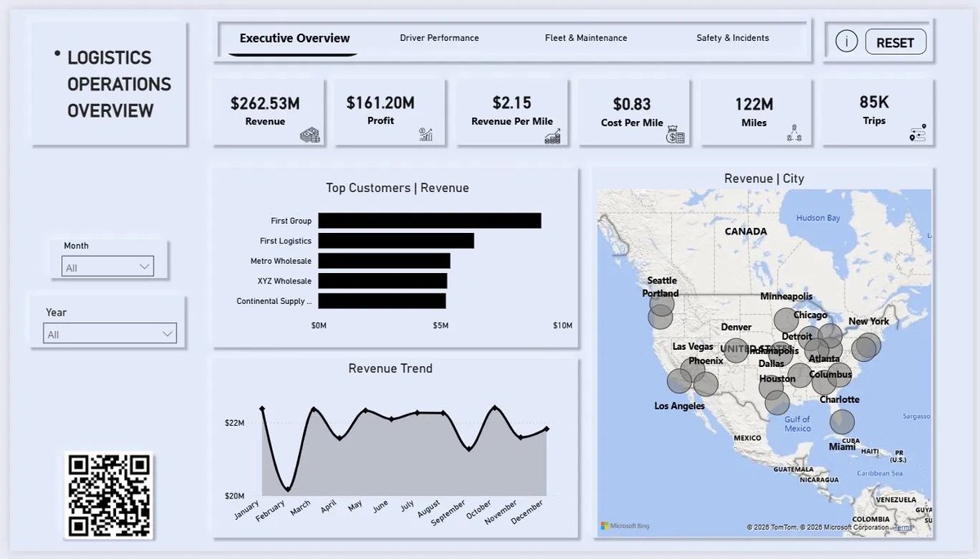Screen dimensions: 980x559
Task: Click the 122M Miles value
Action: coord(755,104)
